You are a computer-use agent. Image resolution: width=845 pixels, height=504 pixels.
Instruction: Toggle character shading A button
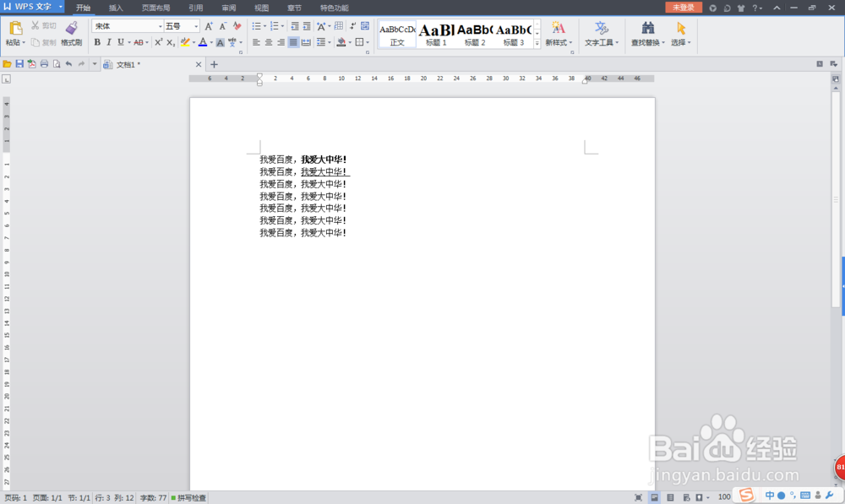pyautogui.click(x=220, y=42)
